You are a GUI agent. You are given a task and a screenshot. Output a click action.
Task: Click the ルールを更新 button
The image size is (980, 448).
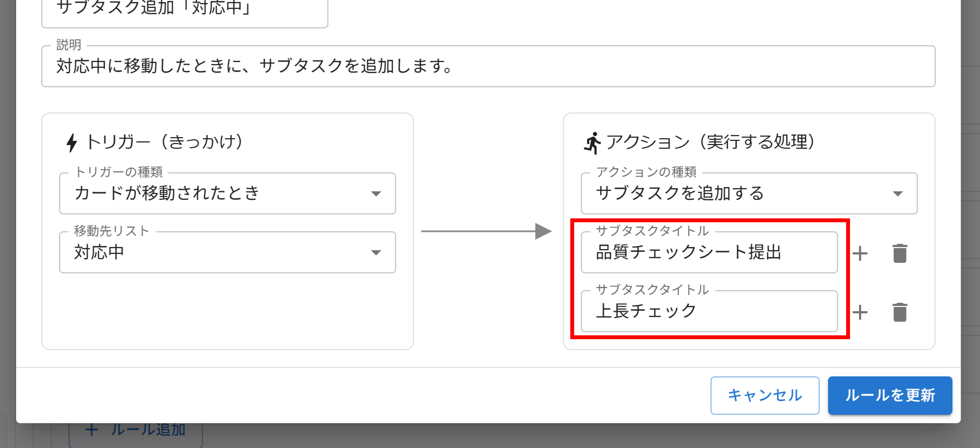coord(889,395)
